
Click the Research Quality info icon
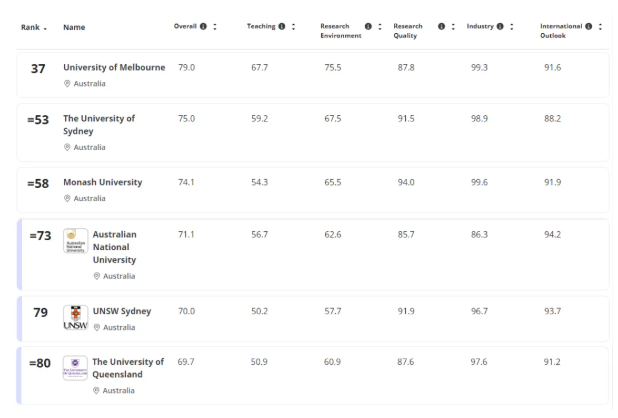pos(442,26)
